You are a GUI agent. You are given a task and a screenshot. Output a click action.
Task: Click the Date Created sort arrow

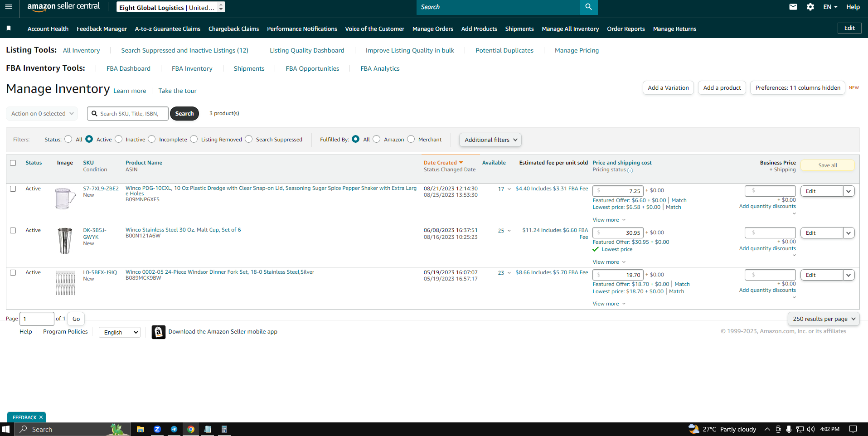(x=461, y=163)
